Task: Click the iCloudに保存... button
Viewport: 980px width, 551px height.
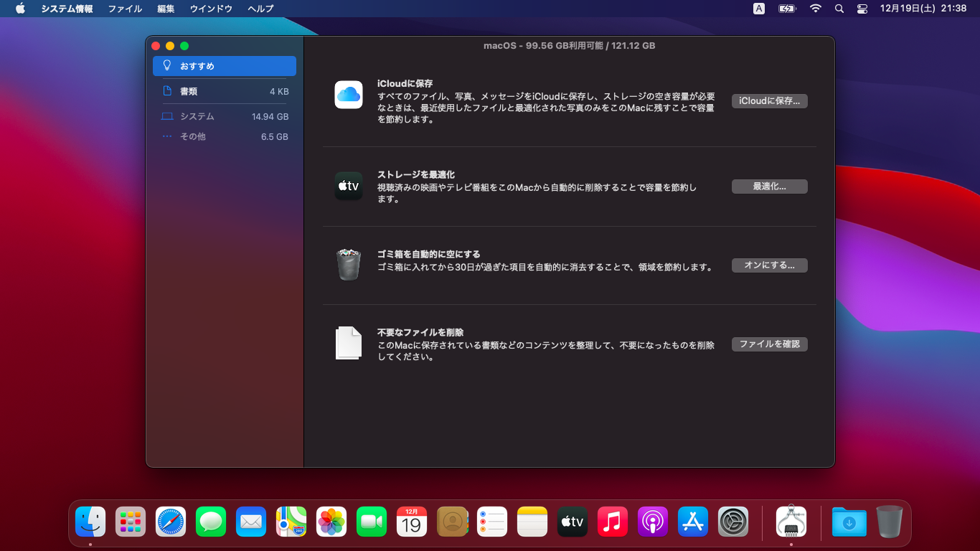Action: (770, 101)
